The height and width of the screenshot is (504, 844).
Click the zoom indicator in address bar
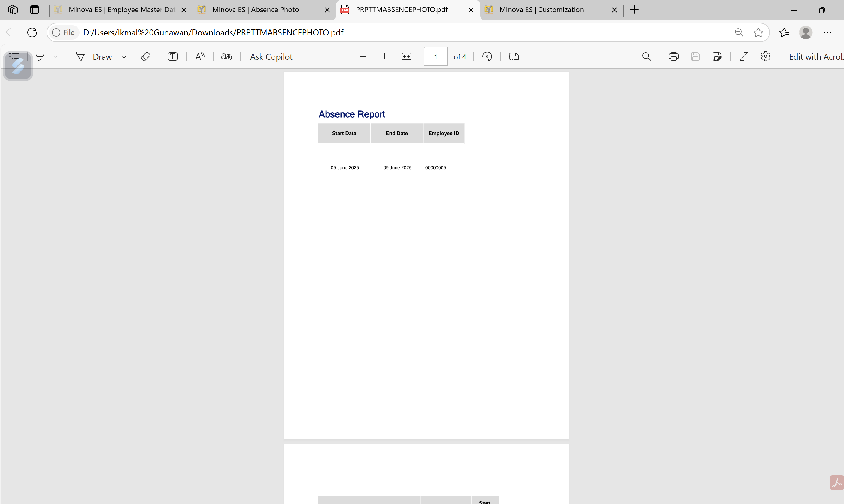tap(739, 32)
